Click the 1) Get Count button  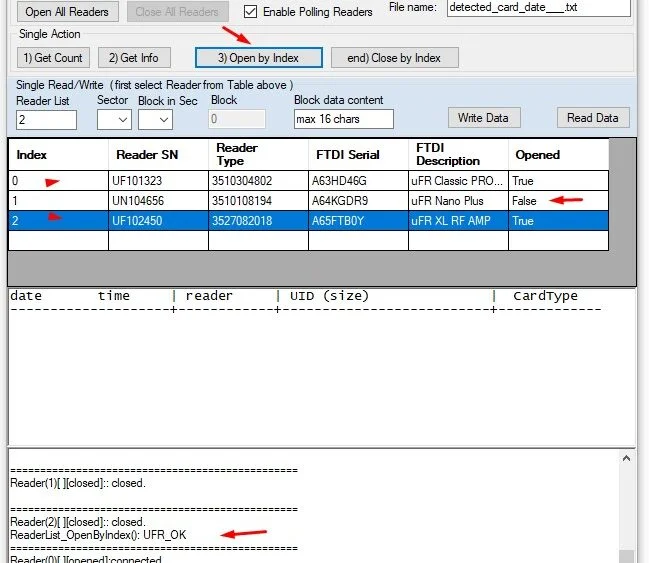pos(53,58)
